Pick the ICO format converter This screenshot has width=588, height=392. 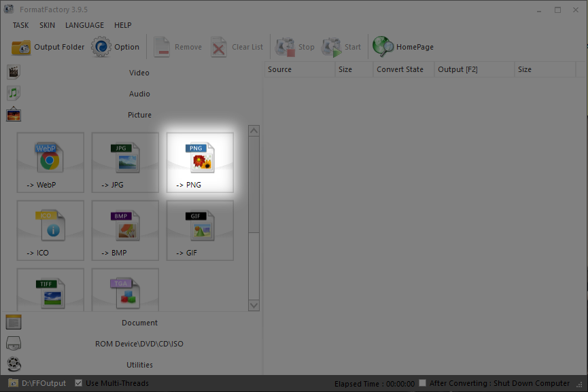tap(51, 230)
